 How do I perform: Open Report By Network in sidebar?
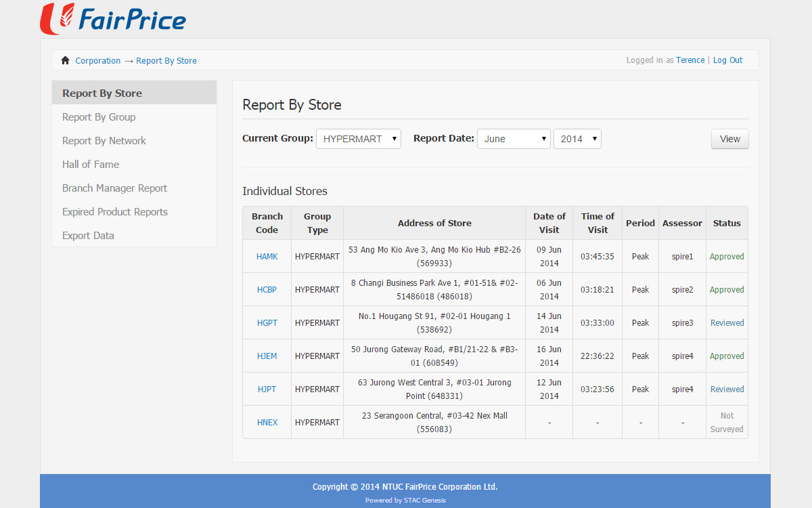(134, 140)
